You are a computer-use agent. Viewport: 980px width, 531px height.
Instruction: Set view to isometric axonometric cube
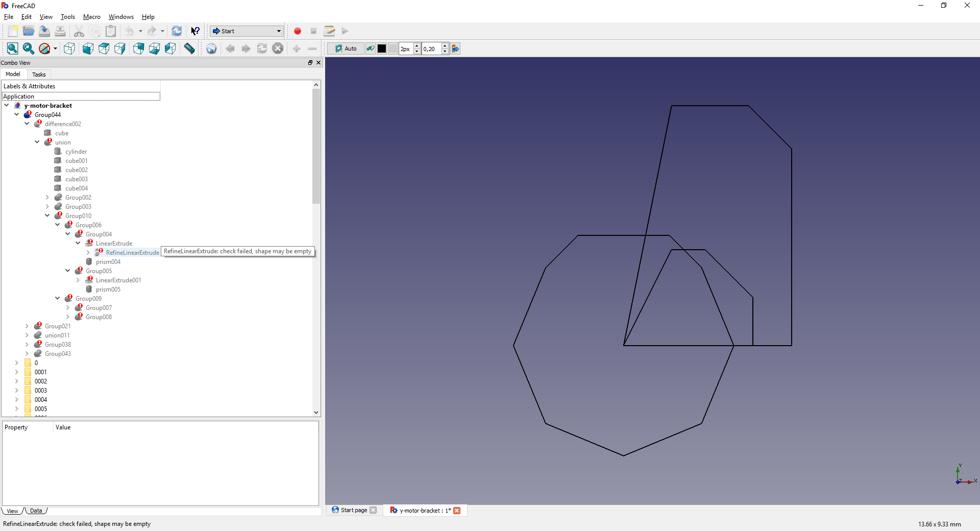[x=69, y=49]
